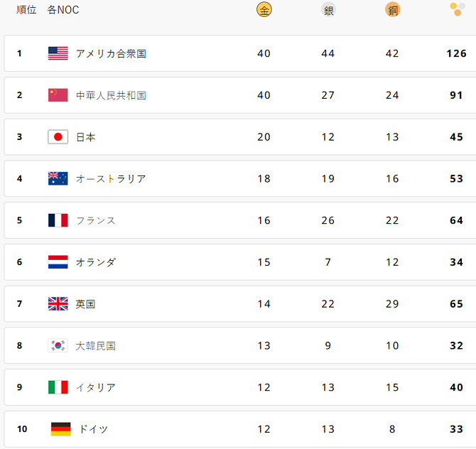Click the Germany flag icon

(x=60, y=429)
